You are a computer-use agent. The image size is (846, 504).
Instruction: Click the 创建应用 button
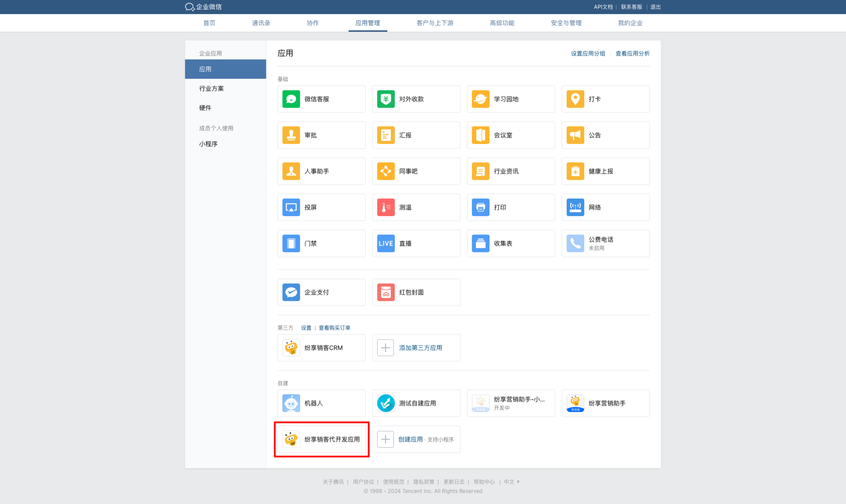coord(410,440)
